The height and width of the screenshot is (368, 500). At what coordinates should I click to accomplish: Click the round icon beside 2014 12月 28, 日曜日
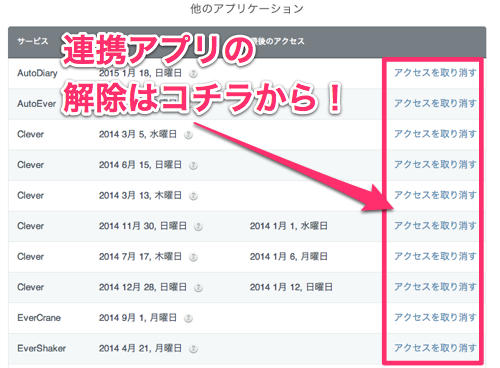pyautogui.click(x=198, y=288)
